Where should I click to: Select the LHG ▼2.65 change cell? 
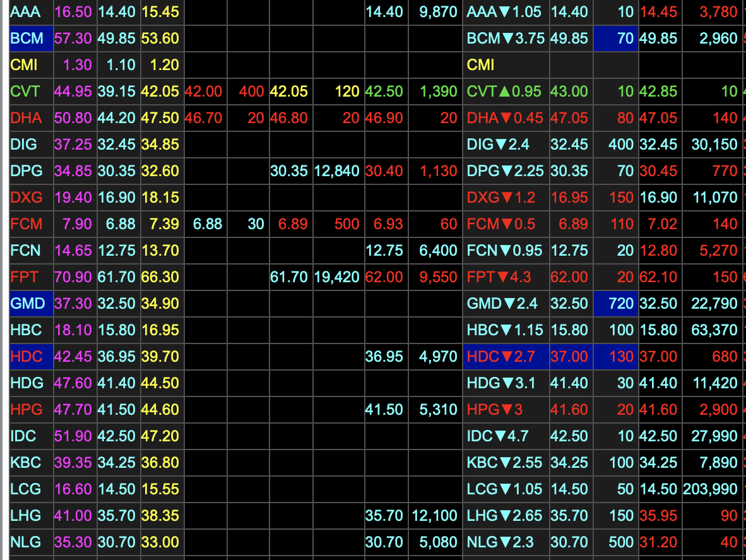coord(506,516)
